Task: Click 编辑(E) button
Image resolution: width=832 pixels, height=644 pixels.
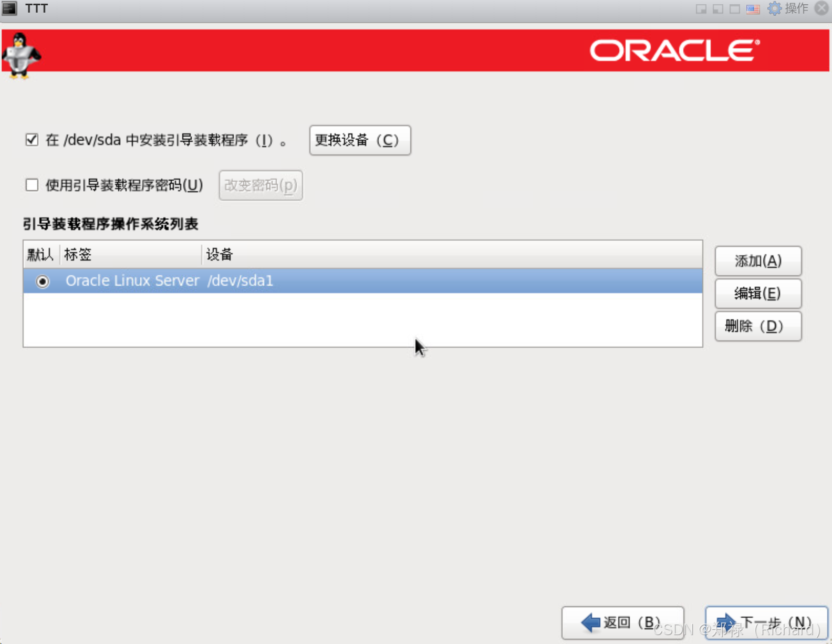Action: pyautogui.click(x=758, y=294)
